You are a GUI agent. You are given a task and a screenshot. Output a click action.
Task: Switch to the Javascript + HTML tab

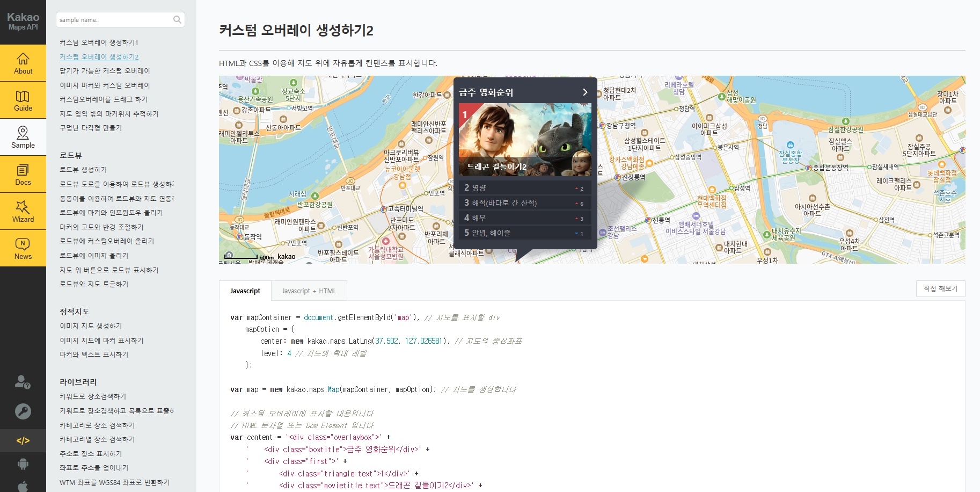click(309, 291)
